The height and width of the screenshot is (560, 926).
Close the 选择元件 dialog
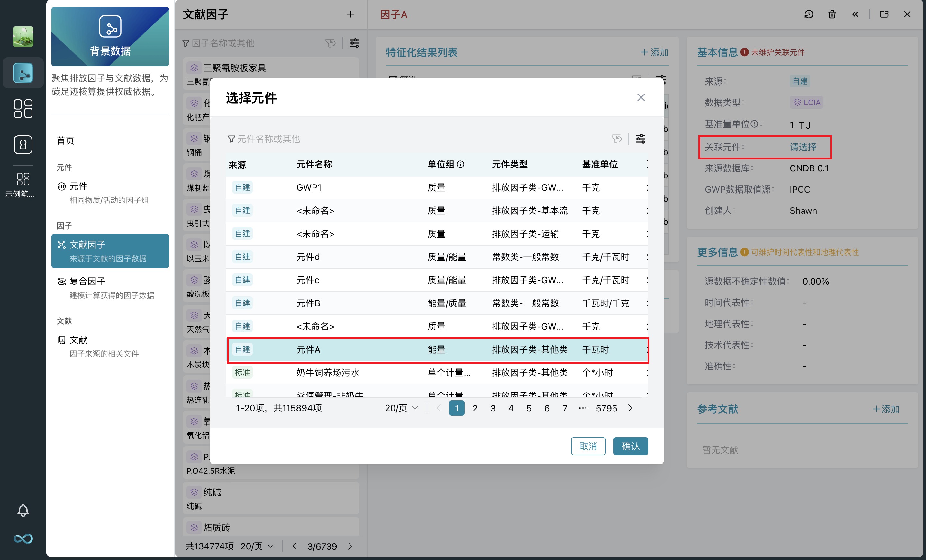pyautogui.click(x=641, y=98)
